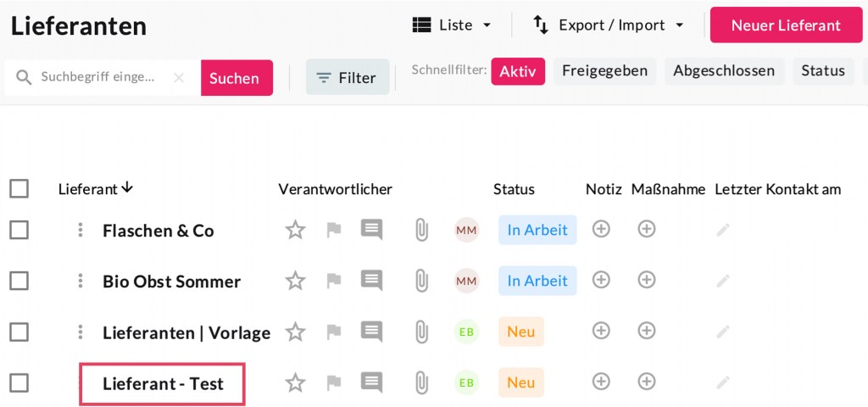Add a Notiz for Flaschen & Co

601,229
